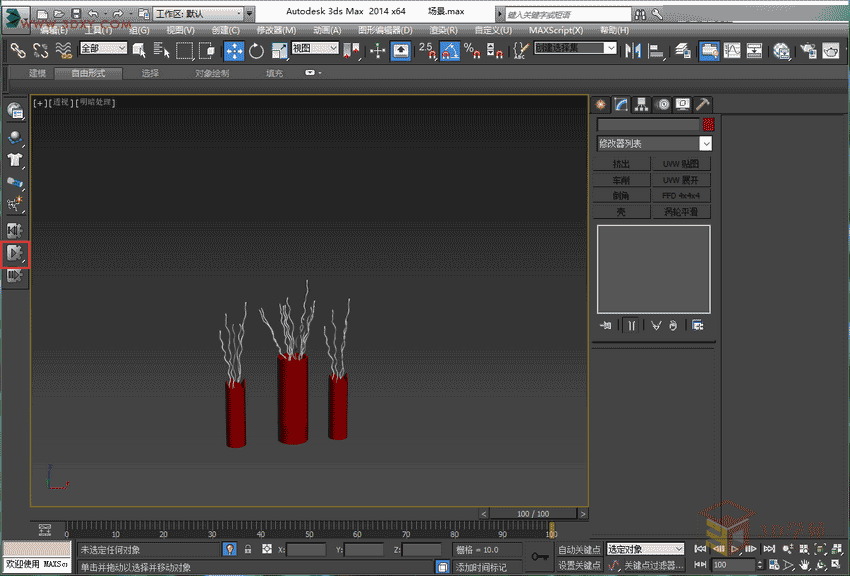This screenshot has width=850, height=576.
Task: Open the 全部 selection filter dropdown
Action: point(104,48)
